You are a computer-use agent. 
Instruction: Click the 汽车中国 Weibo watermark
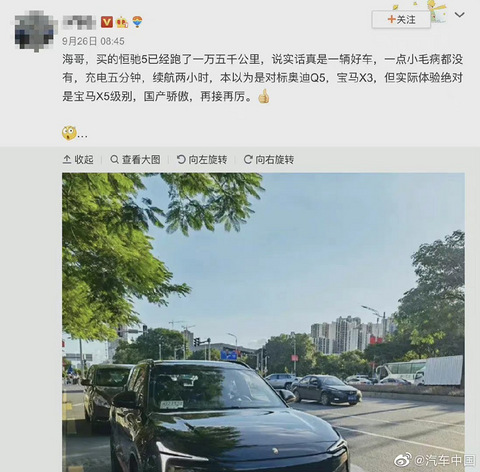[x=435, y=460]
